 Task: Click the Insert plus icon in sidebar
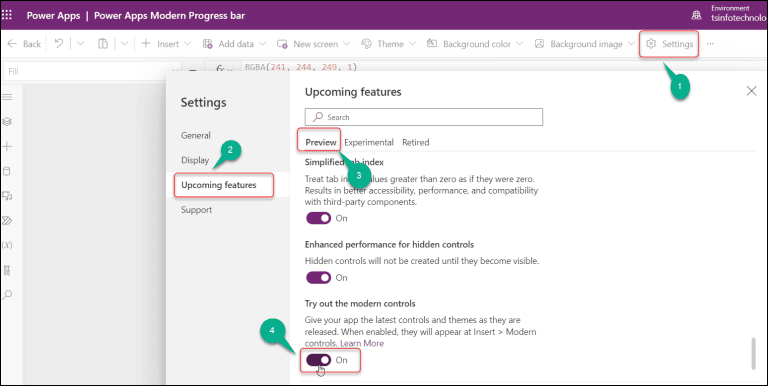click(7, 146)
